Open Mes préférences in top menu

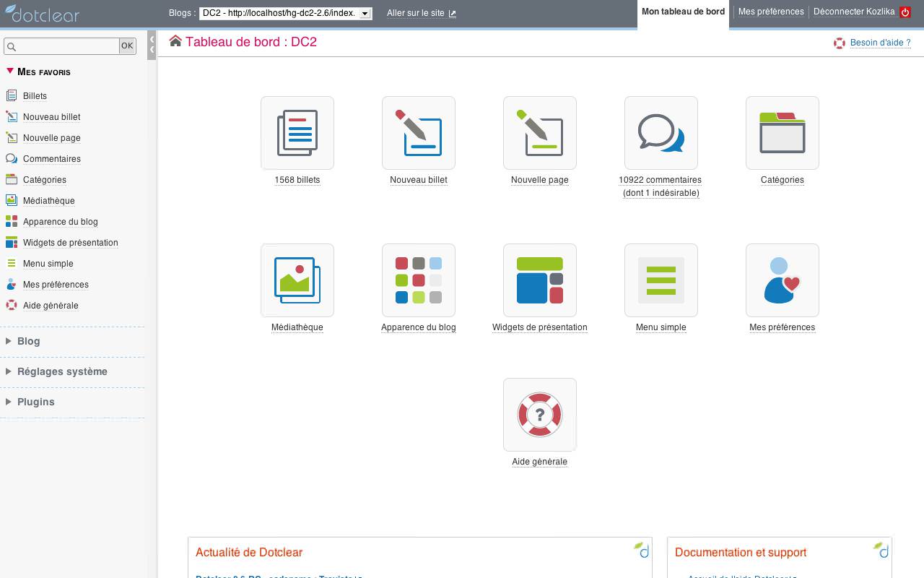pos(770,12)
